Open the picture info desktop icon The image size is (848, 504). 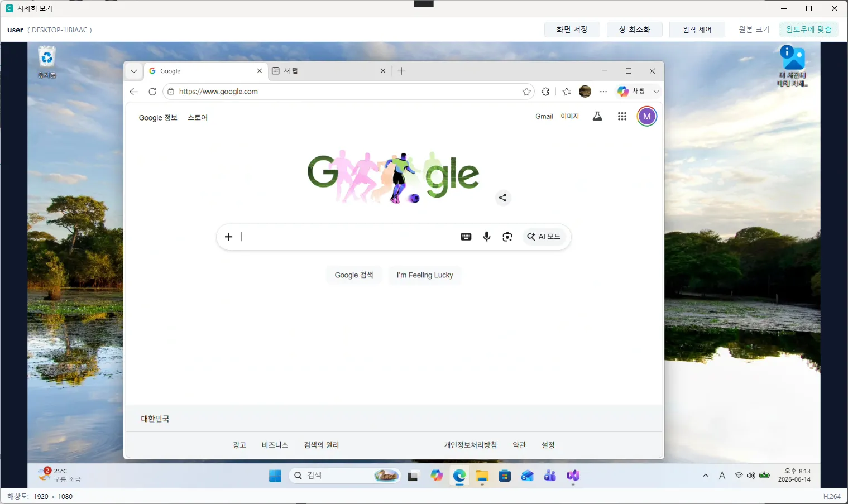(793, 66)
